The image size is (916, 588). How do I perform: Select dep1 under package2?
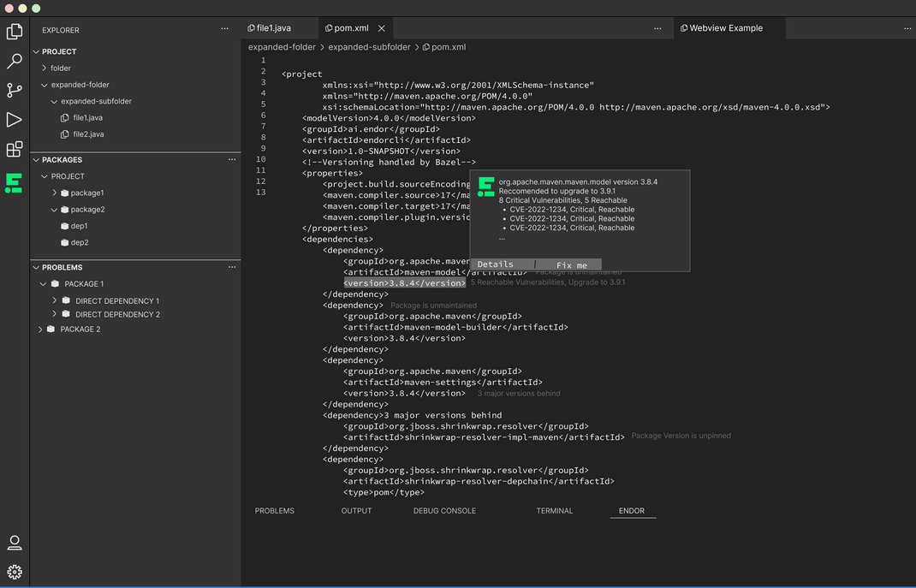click(x=79, y=226)
